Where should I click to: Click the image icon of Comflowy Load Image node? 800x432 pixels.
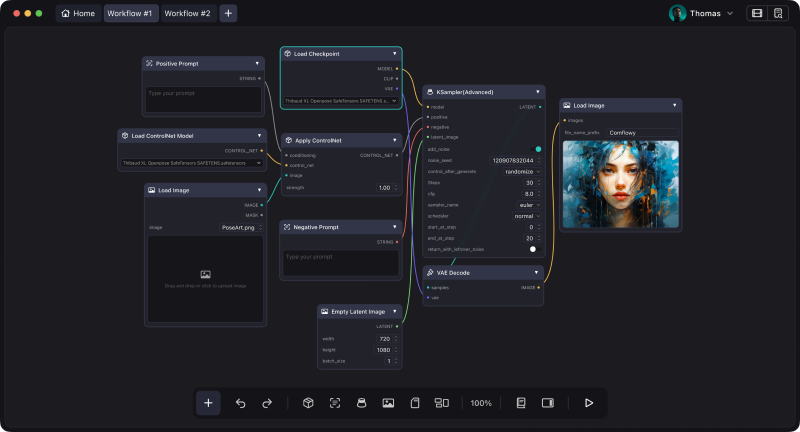pyautogui.click(x=567, y=106)
